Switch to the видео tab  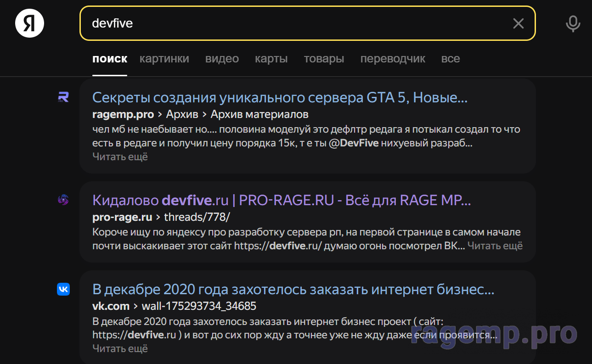(222, 59)
